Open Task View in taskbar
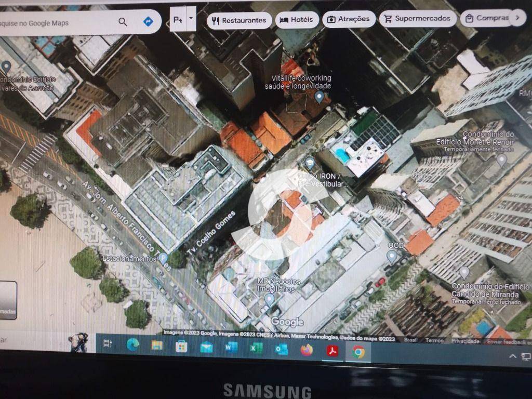 click(108, 343)
